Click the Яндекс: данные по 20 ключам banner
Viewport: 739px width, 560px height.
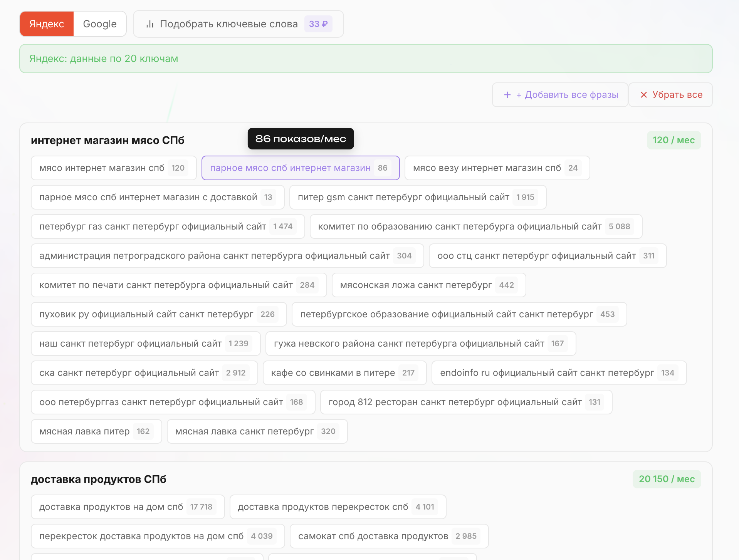[x=366, y=59]
